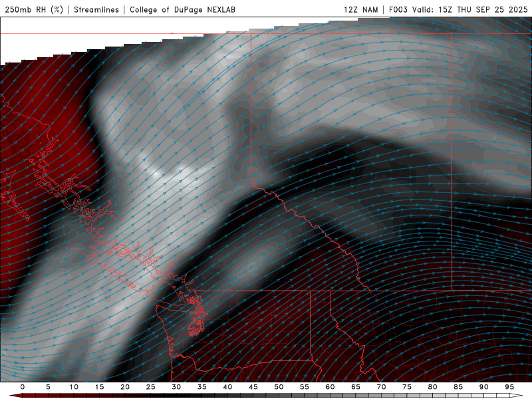
Task: Click the "0" colorbar tick label
Action: pos(23,387)
